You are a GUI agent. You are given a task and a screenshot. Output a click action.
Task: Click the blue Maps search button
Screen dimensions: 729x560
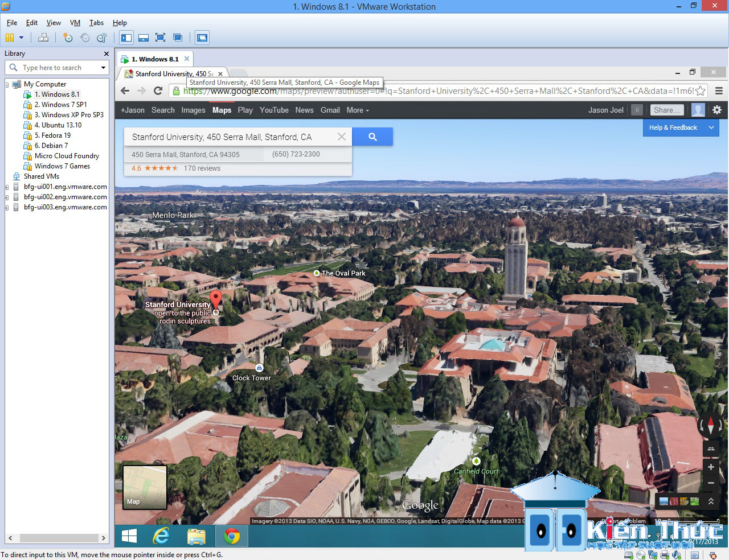[372, 137]
